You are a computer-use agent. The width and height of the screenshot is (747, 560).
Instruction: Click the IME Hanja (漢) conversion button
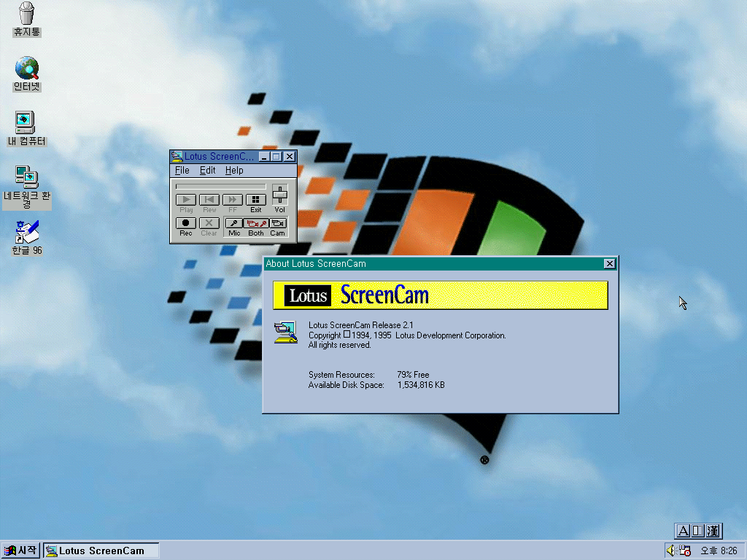[713, 531]
